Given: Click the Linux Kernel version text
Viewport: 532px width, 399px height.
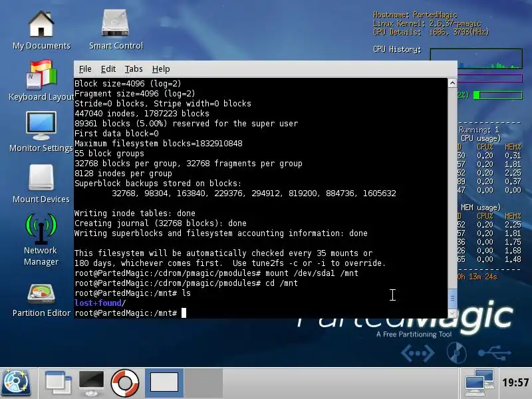Looking at the screenshot, I should click(427, 23).
